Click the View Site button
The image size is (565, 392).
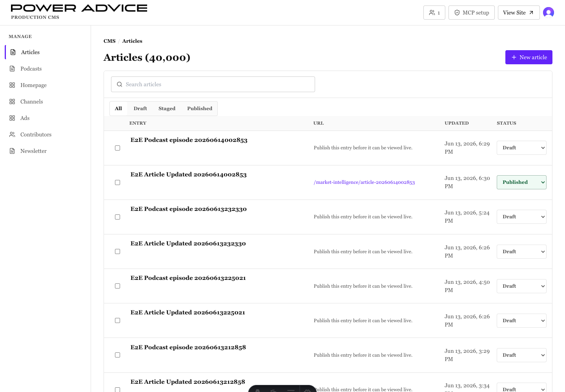[x=519, y=13]
